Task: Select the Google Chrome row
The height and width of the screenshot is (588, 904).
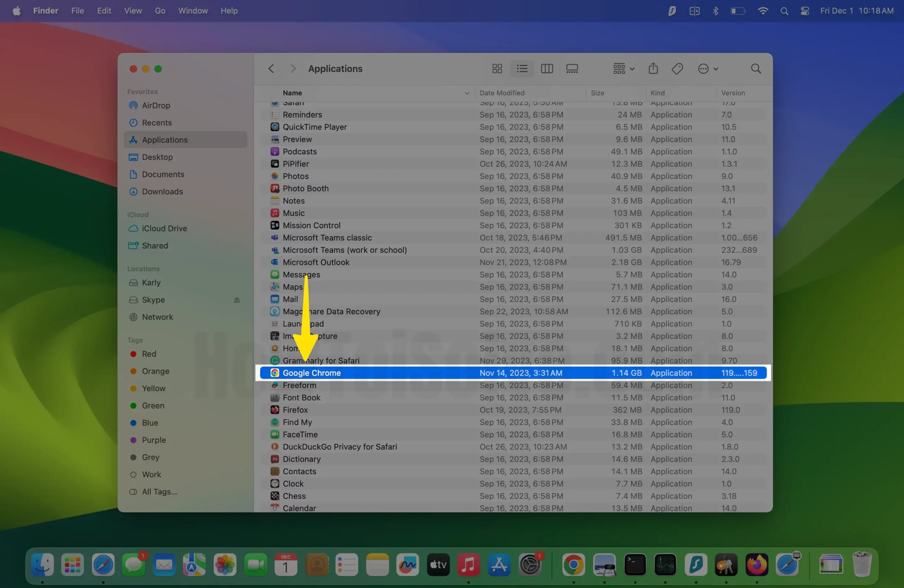Action: click(x=513, y=373)
